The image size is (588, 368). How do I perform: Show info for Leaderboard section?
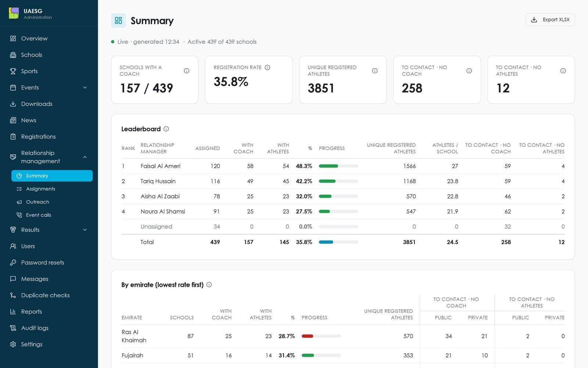166,129
